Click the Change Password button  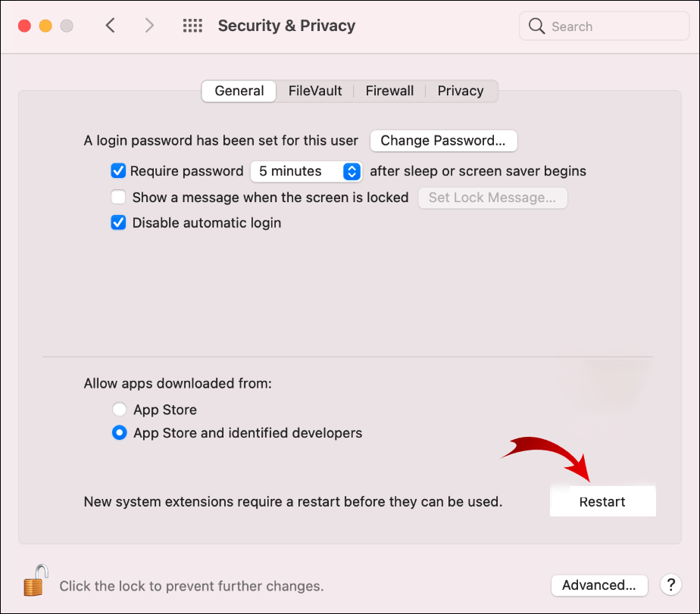[x=443, y=140]
